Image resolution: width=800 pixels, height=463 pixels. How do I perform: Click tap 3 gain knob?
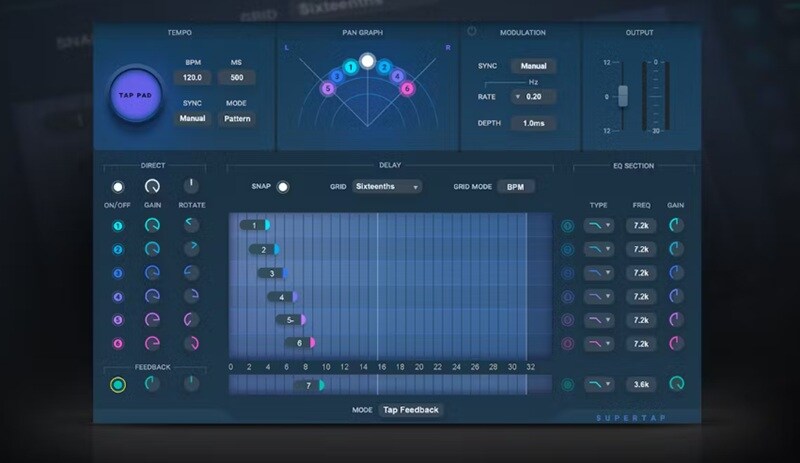click(x=152, y=273)
